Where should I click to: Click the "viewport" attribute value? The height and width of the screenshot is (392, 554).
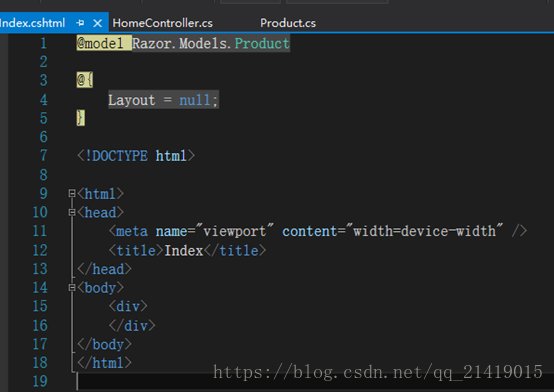coord(235,231)
